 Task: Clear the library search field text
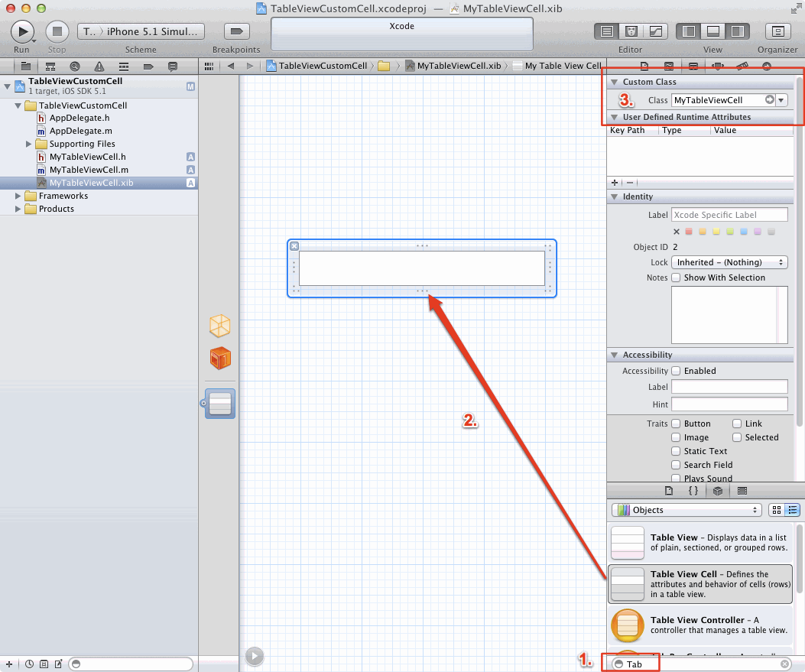point(784,664)
